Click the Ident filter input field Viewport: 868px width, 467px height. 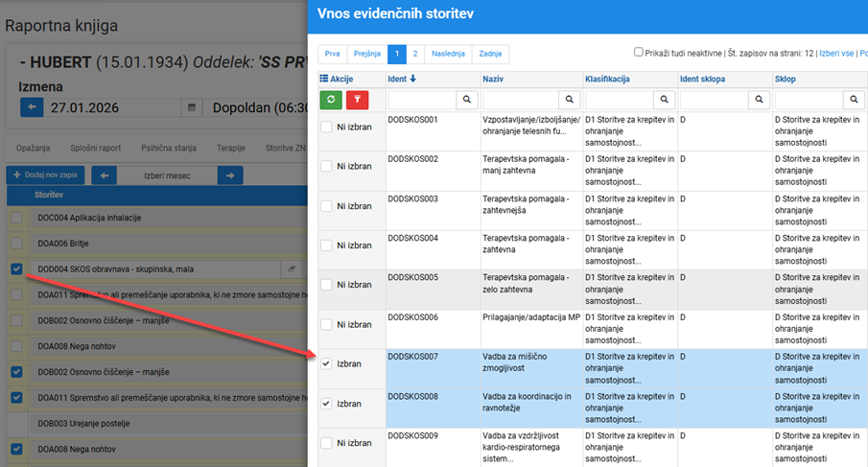coord(422,100)
